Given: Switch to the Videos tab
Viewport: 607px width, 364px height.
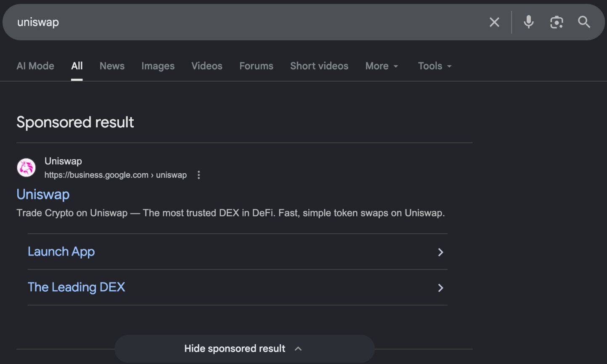Looking at the screenshot, I should tap(207, 66).
